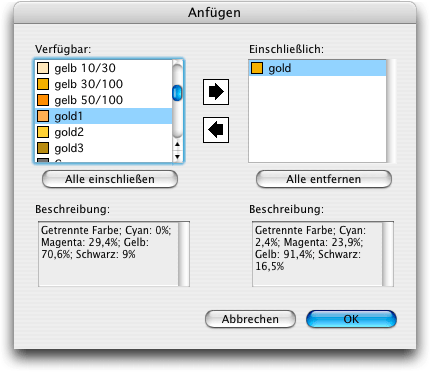Click the Alle einschließen button
The image size is (430, 372).
click(110, 179)
